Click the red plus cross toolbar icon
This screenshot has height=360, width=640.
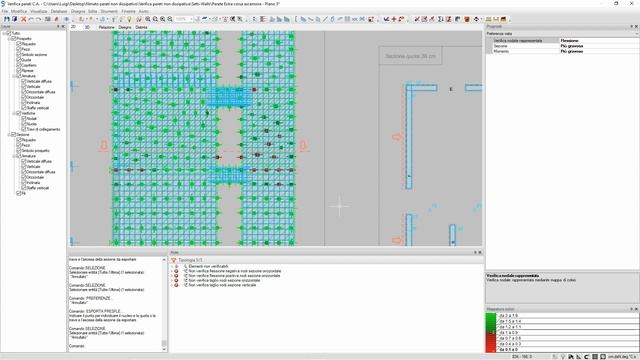coord(394,19)
